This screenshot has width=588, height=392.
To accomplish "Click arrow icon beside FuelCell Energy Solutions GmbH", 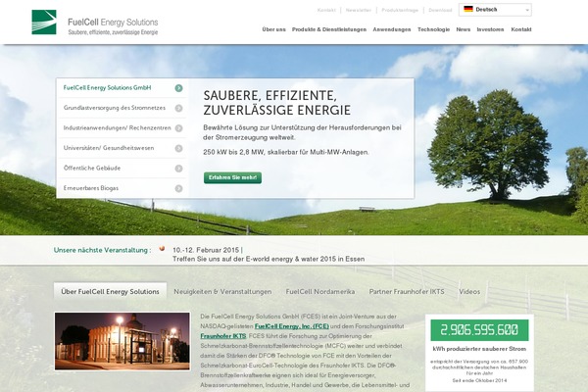I will [x=179, y=88].
